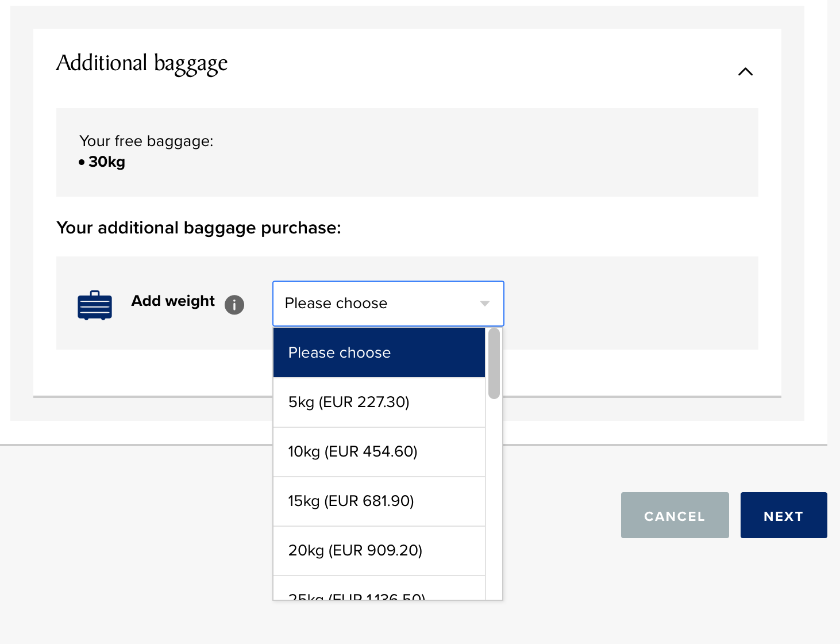Click the 'Your free baggage' label
The image size is (840, 644).
click(x=147, y=141)
